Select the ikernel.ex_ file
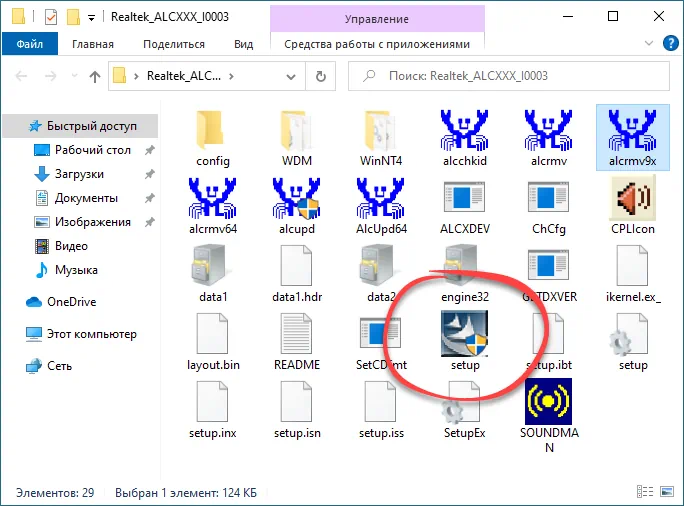 [x=633, y=274]
